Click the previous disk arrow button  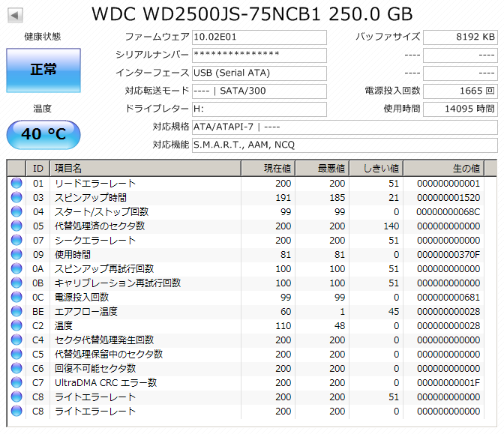(15, 15)
